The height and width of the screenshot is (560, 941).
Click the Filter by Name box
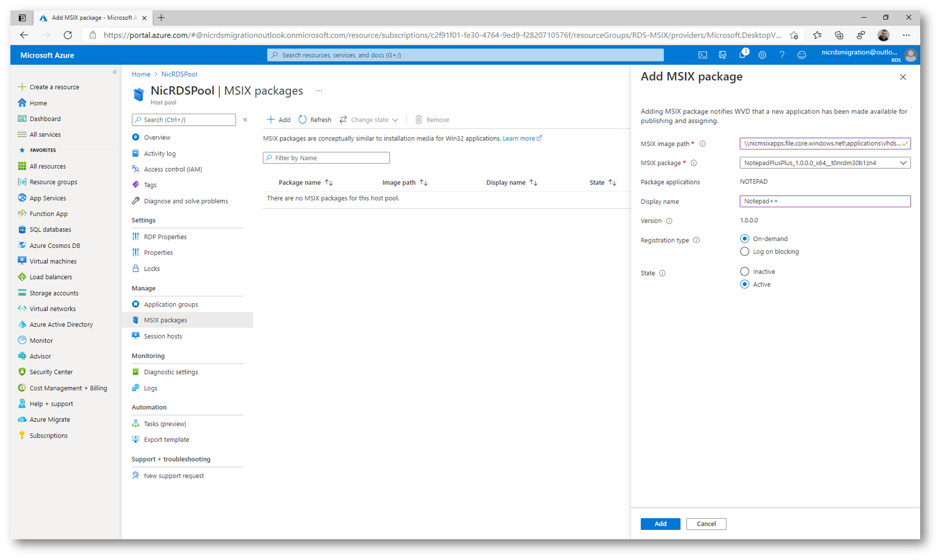[326, 158]
